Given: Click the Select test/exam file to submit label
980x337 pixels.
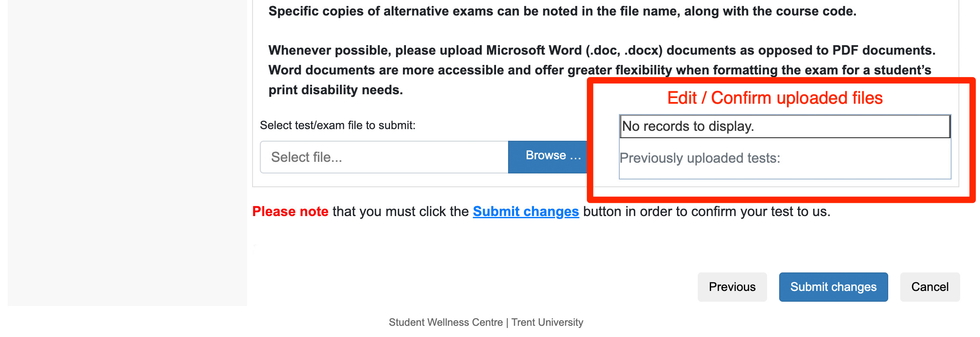Looking at the screenshot, I should click(337, 125).
